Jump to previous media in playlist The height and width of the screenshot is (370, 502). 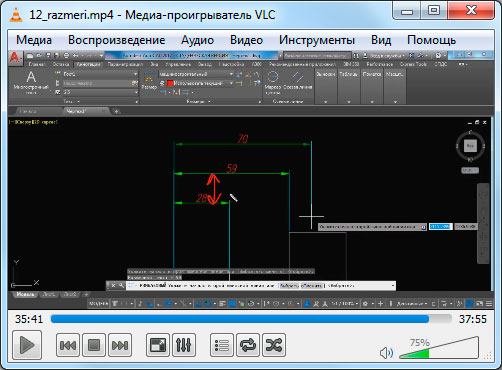(68, 345)
